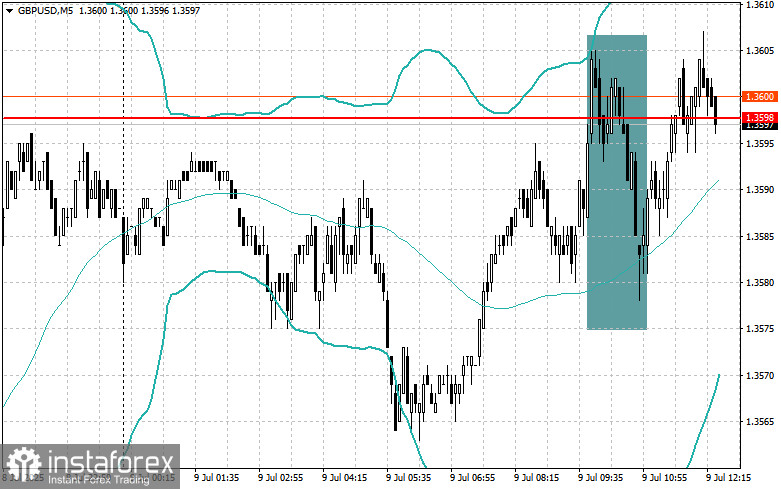Click the 1.3605 price axis label
781x489 pixels.
click(x=760, y=51)
